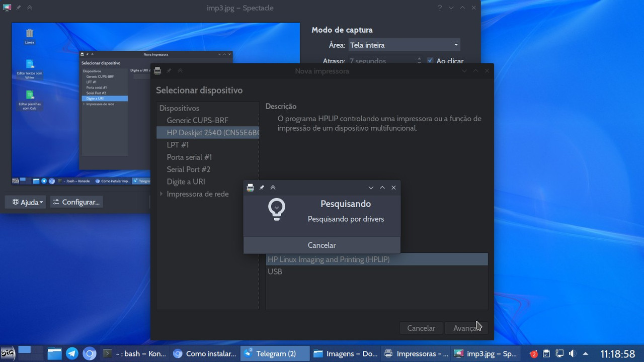Launch Telegram from the round taskbar icon
Viewport: 644px width, 362px height.
72,353
